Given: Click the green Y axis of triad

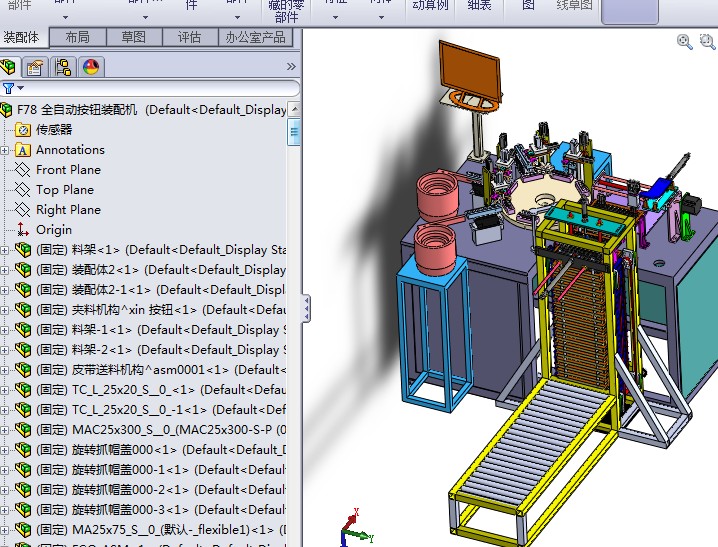Looking at the screenshot, I should tap(359, 536).
